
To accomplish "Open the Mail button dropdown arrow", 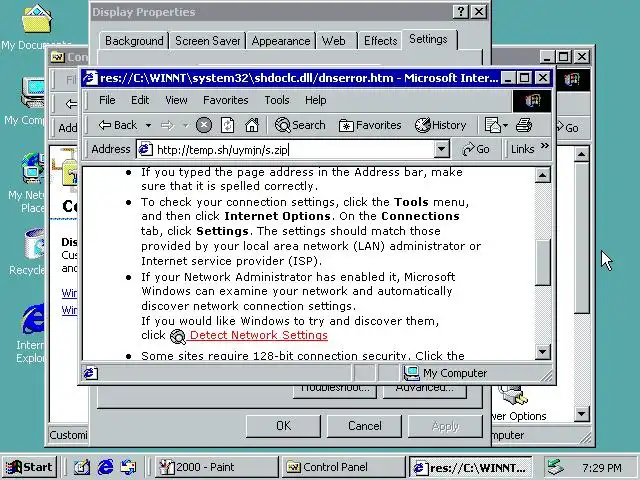I will [x=505, y=125].
